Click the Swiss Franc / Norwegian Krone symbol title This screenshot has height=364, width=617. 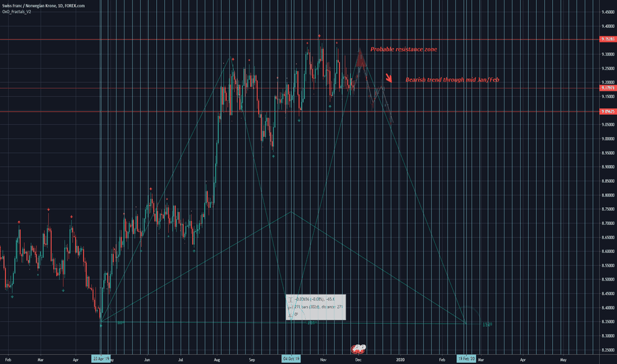29,5
